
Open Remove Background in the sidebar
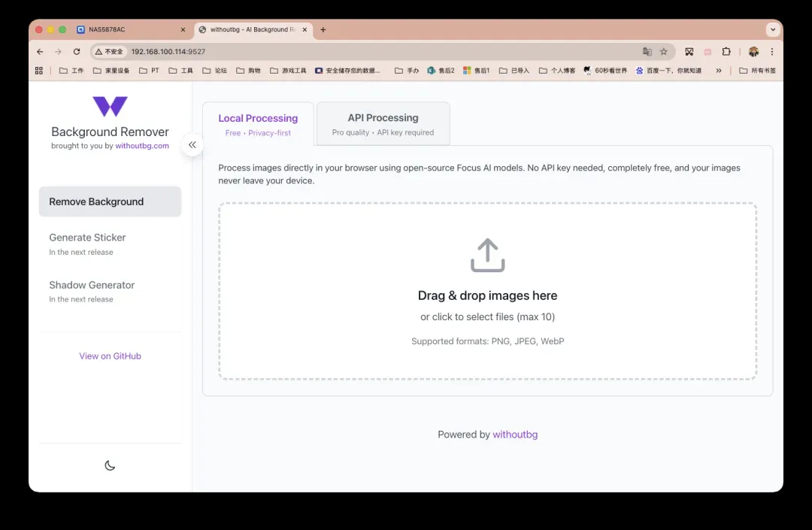[x=110, y=201]
